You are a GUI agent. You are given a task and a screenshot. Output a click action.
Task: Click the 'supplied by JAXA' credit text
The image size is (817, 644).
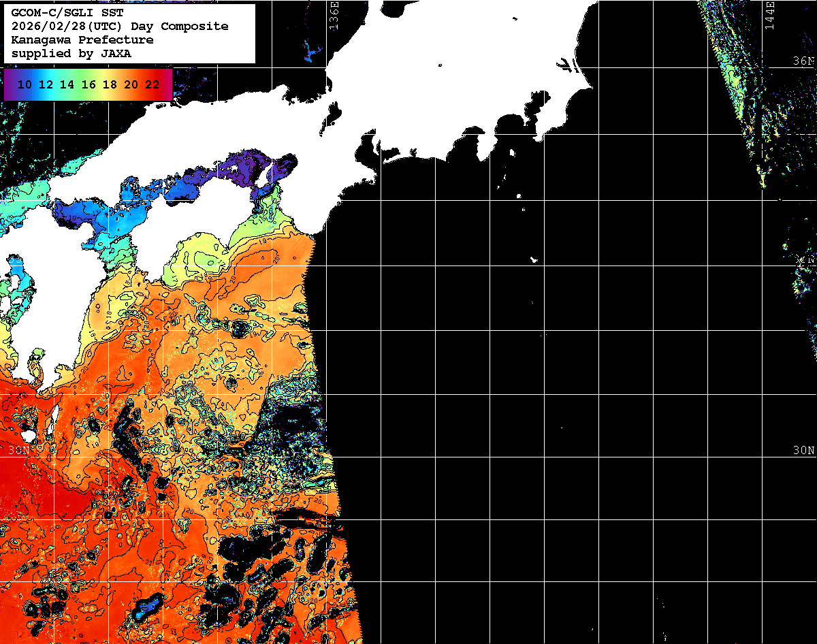coord(71,54)
